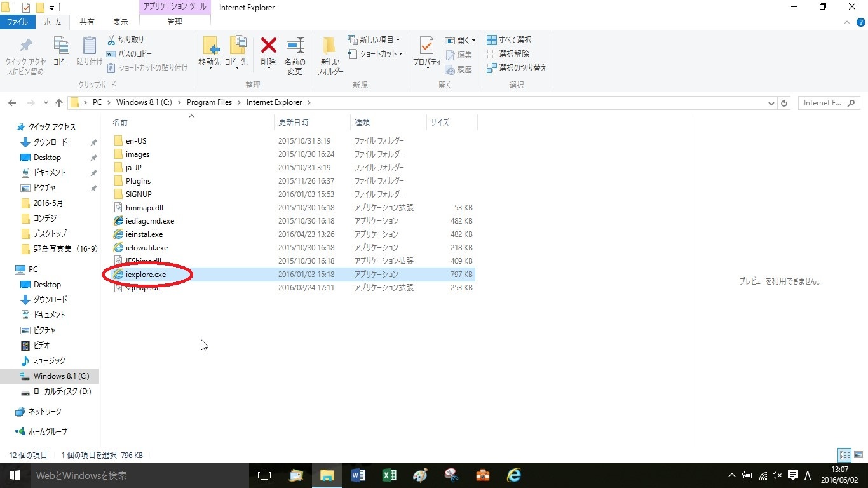Open the Action Center notification icon
The image size is (868, 488).
[x=793, y=475]
